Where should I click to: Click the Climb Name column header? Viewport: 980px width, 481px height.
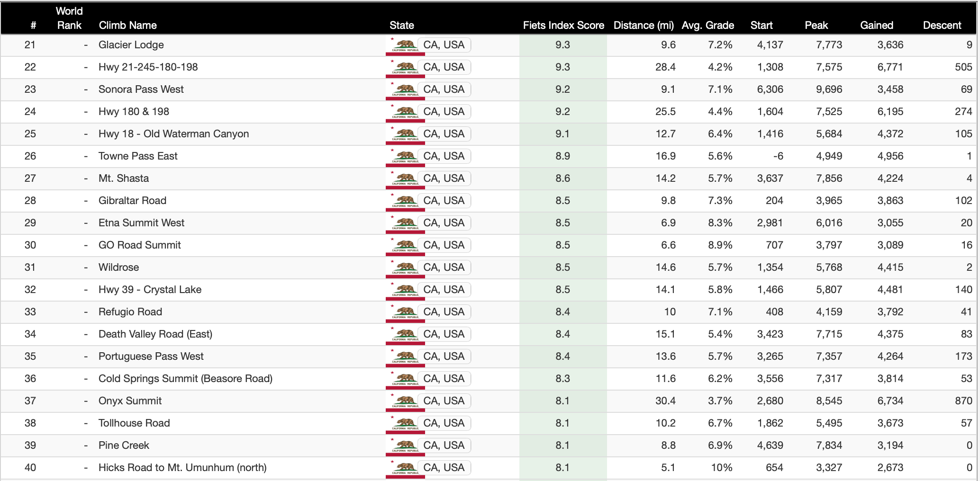(127, 26)
